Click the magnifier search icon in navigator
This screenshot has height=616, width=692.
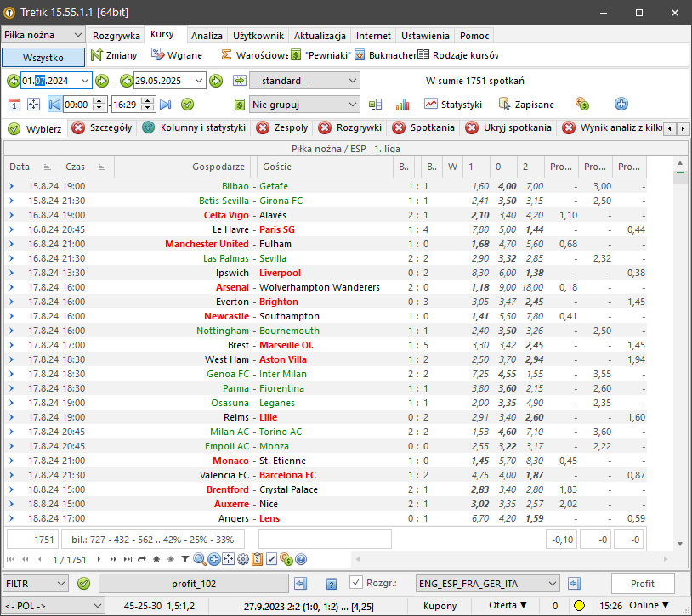tap(198, 559)
